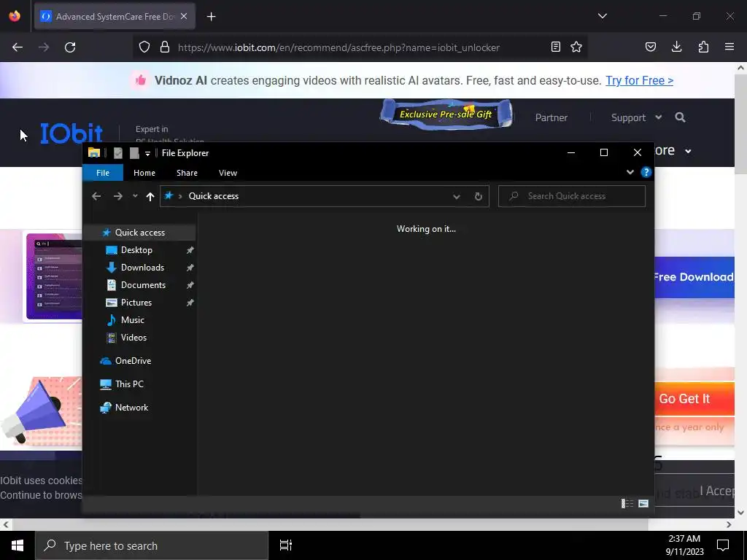Open Videos in the navigation pane

(133, 338)
